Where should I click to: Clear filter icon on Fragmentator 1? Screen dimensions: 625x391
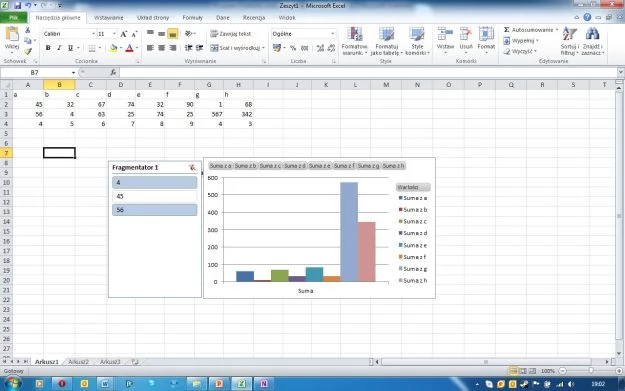193,167
